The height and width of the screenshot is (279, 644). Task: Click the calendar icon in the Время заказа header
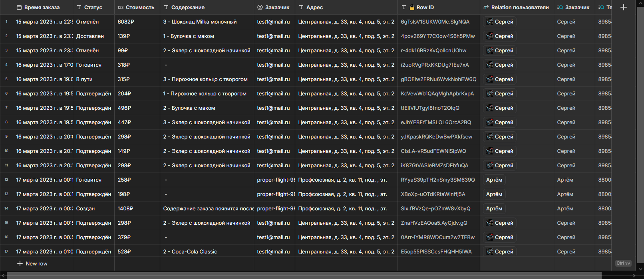19,8
